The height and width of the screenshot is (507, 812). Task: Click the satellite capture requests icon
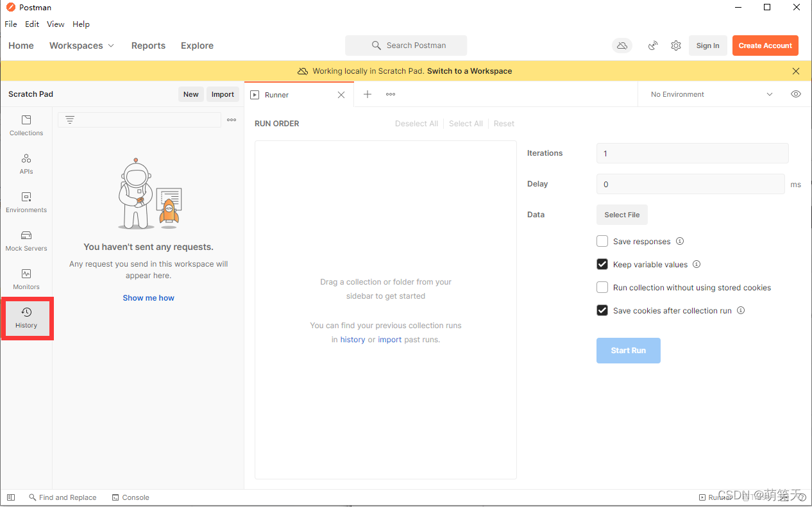pyautogui.click(x=653, y=46)
